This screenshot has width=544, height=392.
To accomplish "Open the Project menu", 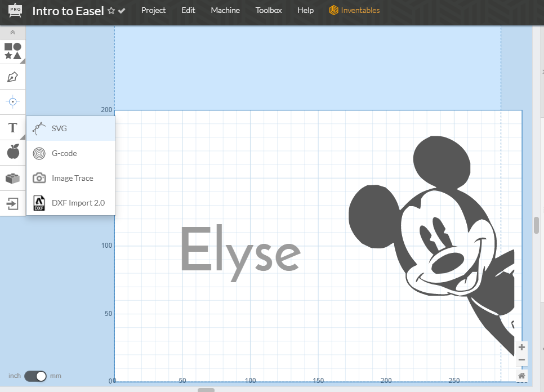I will click(x=153, y=10).
